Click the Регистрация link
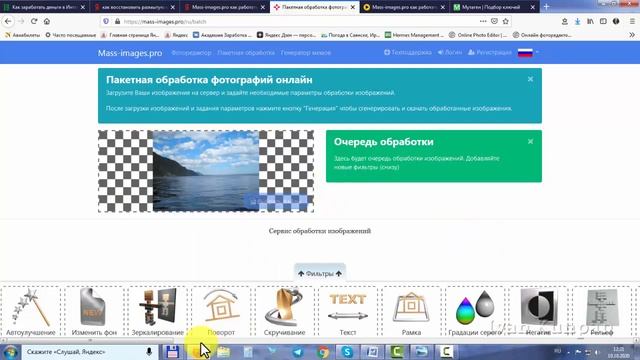This screenshot has width=640, height=360. [x=490, y=53]
